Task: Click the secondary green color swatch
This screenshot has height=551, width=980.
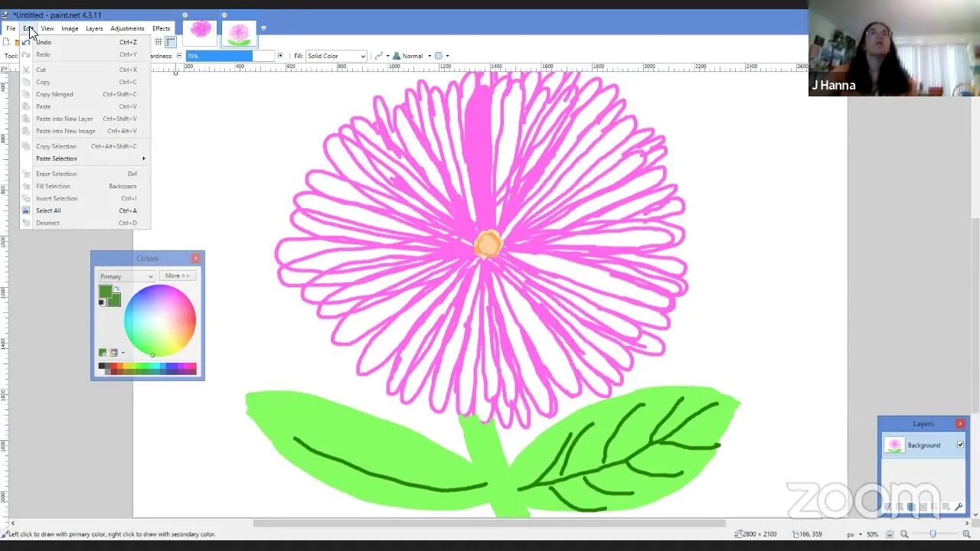Action: click(x=116, y=301)
